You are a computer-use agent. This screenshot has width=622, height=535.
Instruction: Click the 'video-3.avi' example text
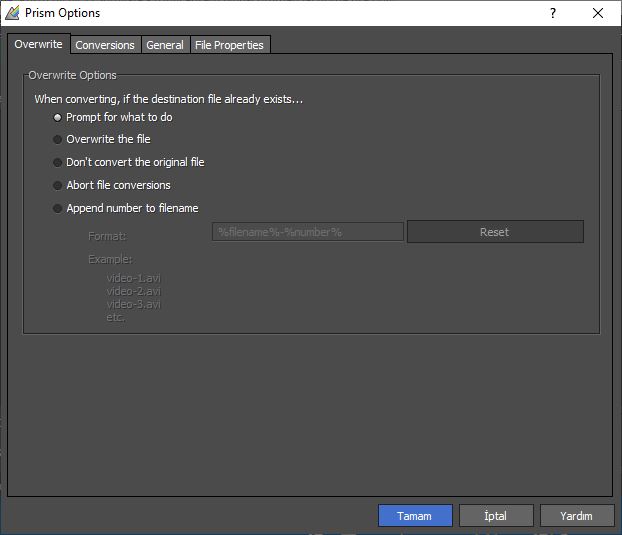pos(134,305)
